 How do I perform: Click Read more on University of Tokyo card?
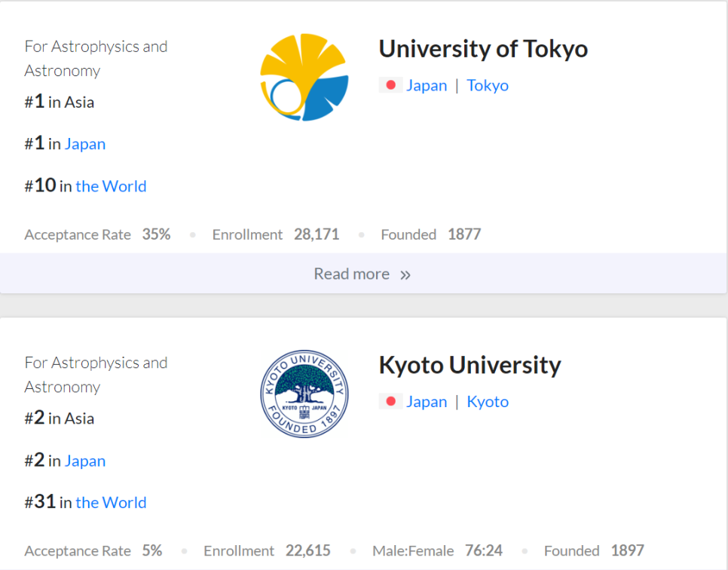pyautogui.click(x=363, y=274)
